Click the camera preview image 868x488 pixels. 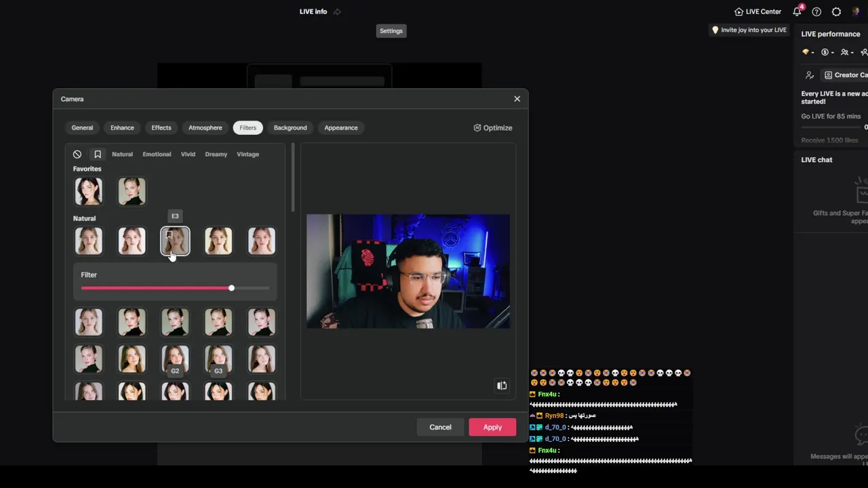point(408,271)
